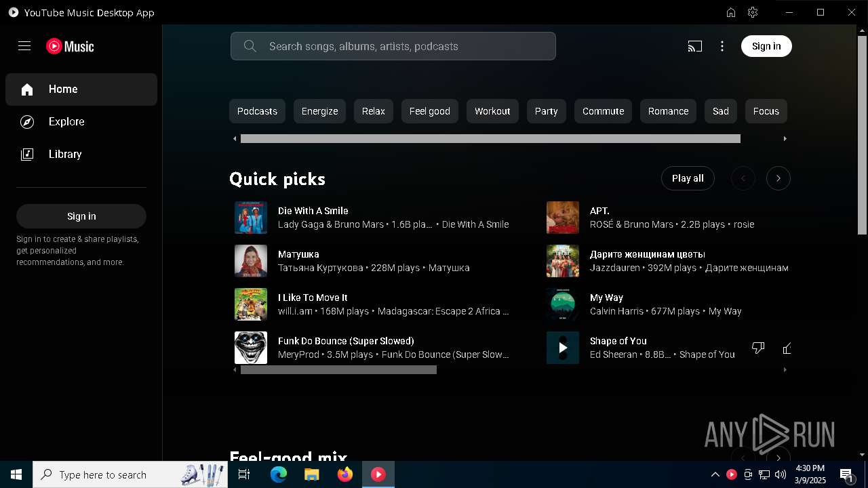This screenshot has height=488, width=868.
Task: Click the song title APT.
Action: [599, 211]
